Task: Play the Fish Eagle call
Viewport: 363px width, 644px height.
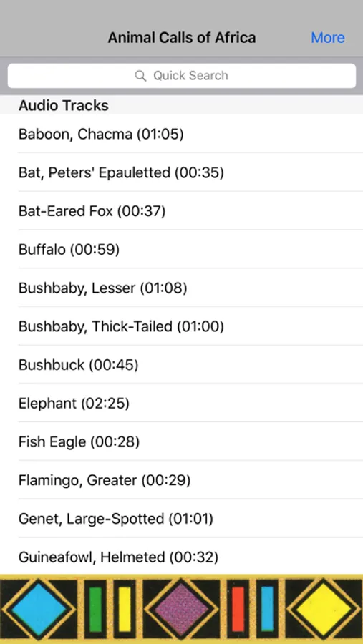Action: tap(181, 441)
